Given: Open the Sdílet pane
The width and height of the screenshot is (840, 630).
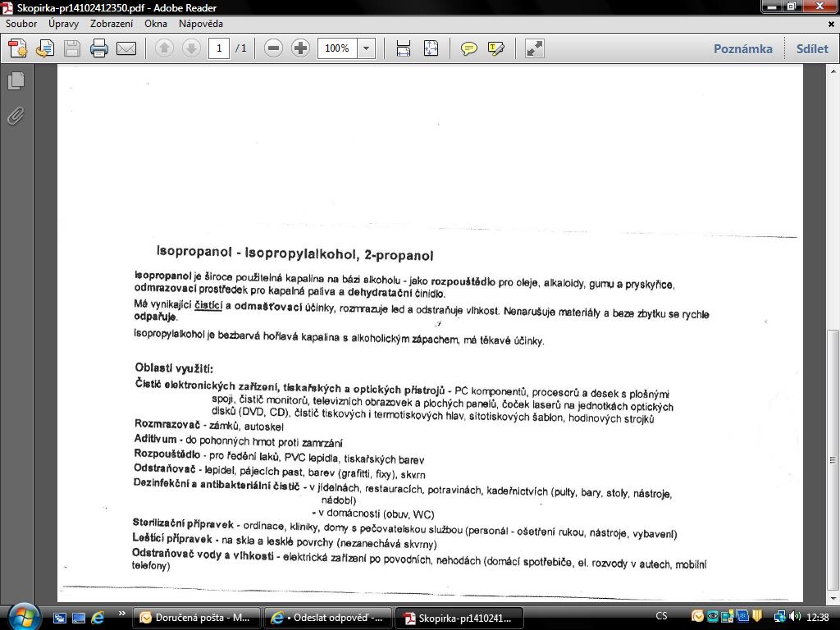Looking at the screenshot, I should point(811,48).
